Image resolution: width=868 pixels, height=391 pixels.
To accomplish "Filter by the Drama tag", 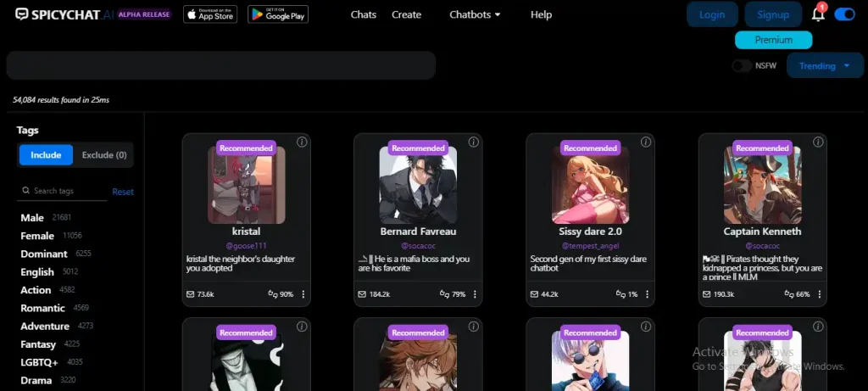I will click(x=36, y=381).
